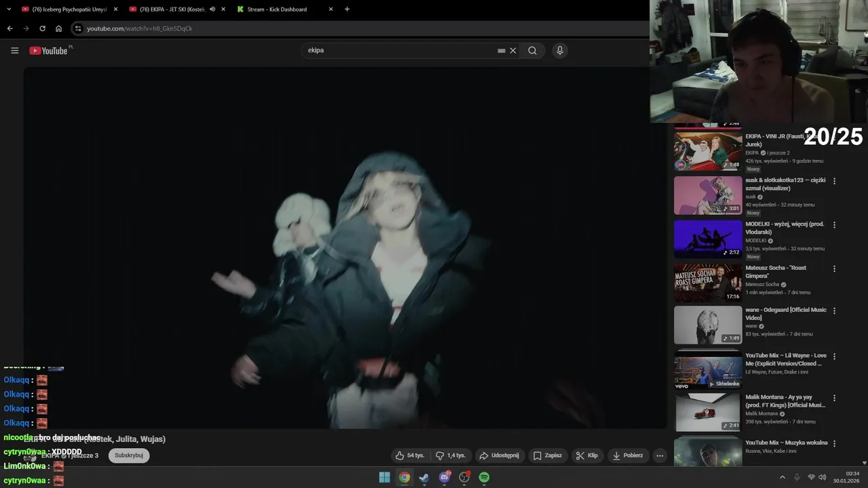Download video with the Pobierz button
The width and height of the screenshot is (868, 488).
[x=628, y=455]
